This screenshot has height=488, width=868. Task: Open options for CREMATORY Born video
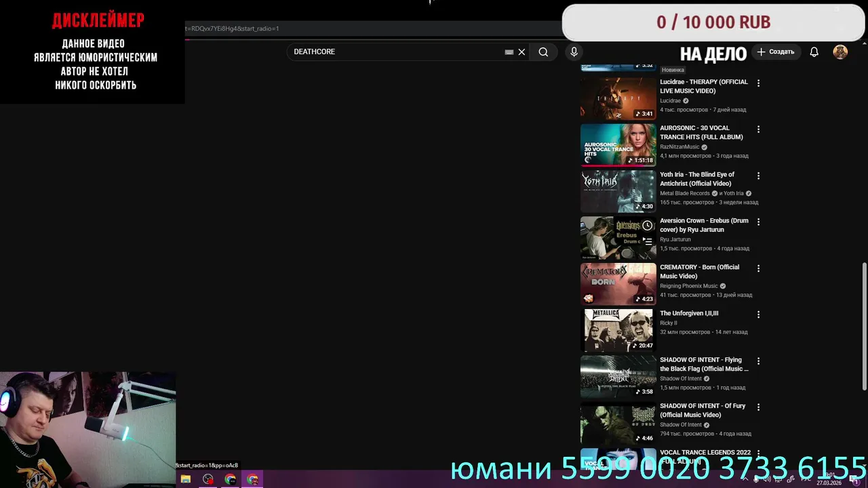[x=758, y=268]
